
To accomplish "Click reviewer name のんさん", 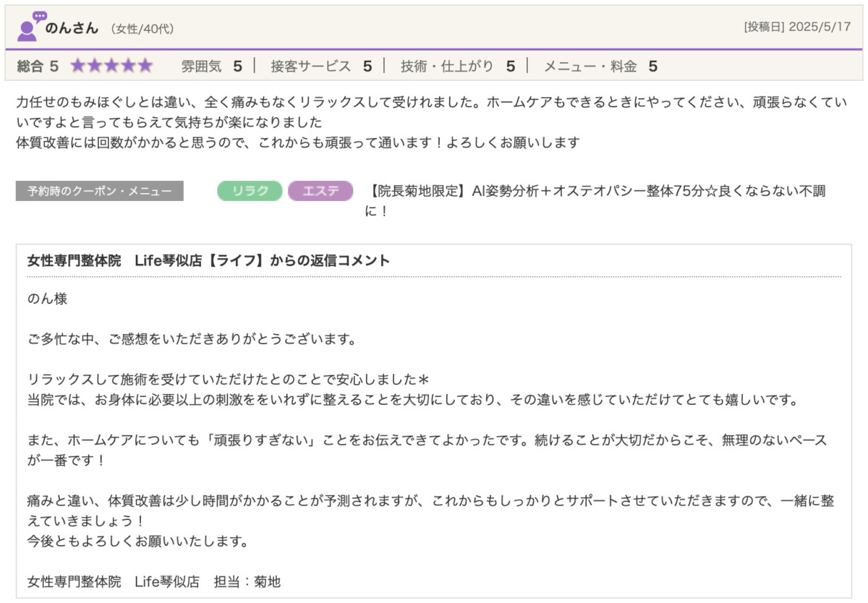I will pos(72,28).
